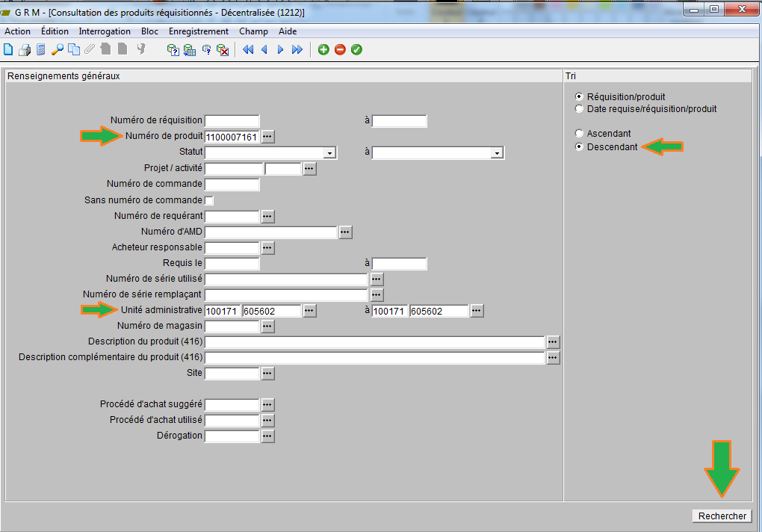762x532 pixels.
Task: Check the Sans numéro de commande box
Action: [209, 200]
